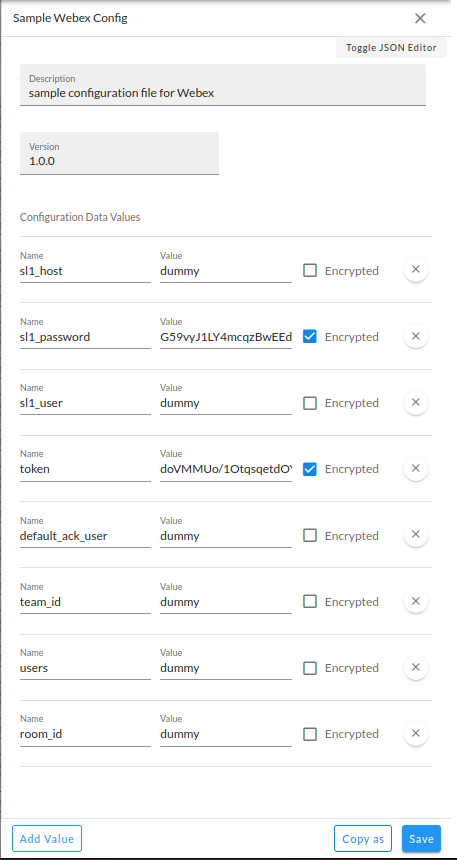Click the Toggle JSON Editor button
The width and height of the screenshot is (457, 860).
pos(391,48)
